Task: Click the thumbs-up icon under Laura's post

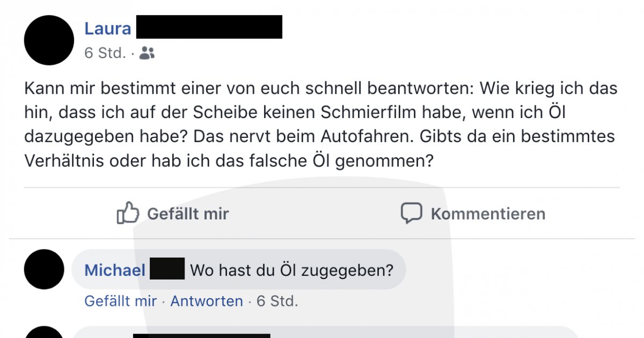Action: [x=128, y=213]
